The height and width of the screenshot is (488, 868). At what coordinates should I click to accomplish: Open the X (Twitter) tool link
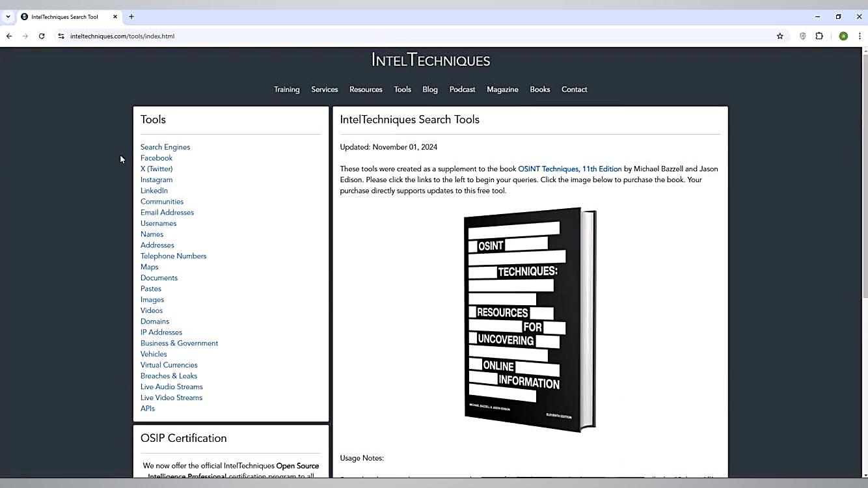[x=156, y=169]
